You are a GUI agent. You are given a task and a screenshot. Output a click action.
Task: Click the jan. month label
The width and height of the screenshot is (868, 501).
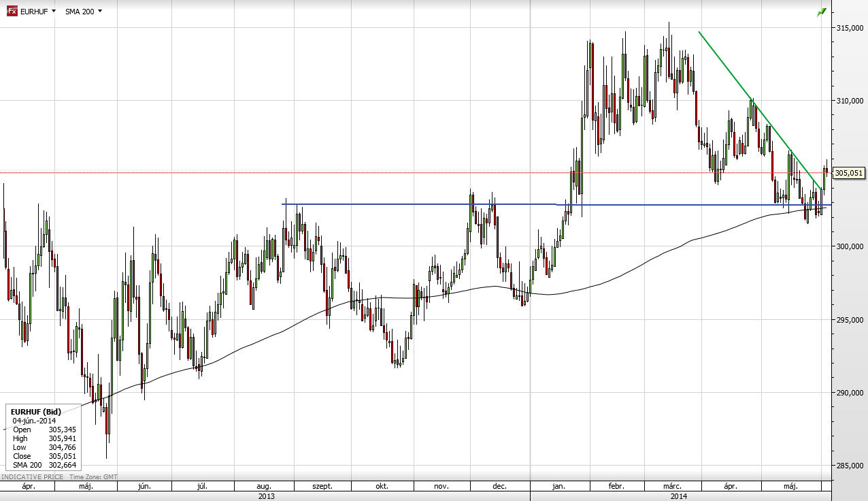pyautogui.click(x=558, y=487)
